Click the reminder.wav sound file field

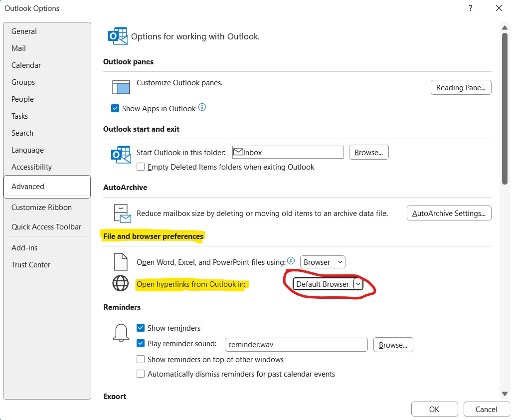pos(296,344)
